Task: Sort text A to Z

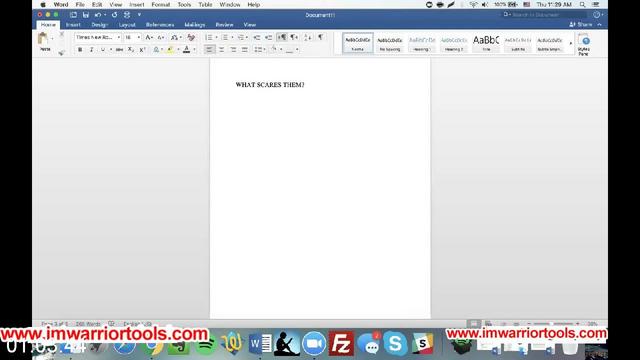Action: click(308, 38)
